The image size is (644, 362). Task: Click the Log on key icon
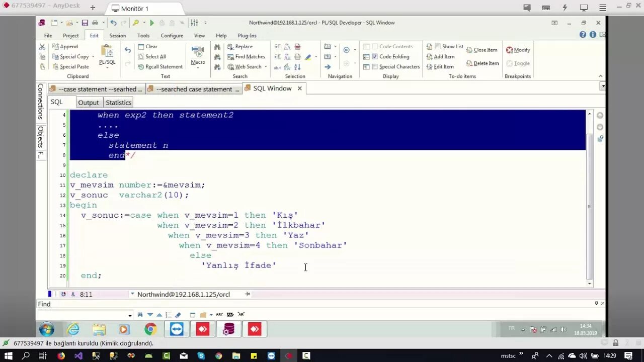[x=135, y=23]
